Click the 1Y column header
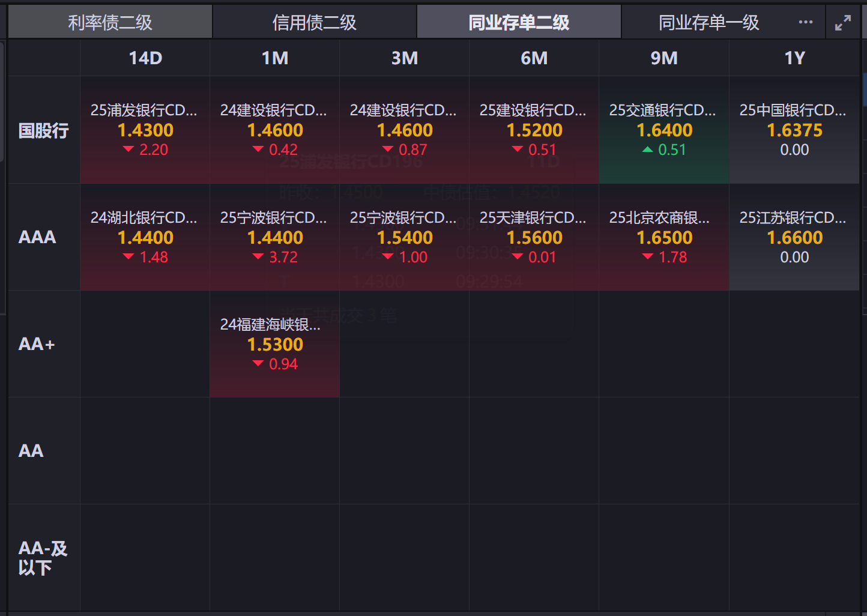 (794, 58)
